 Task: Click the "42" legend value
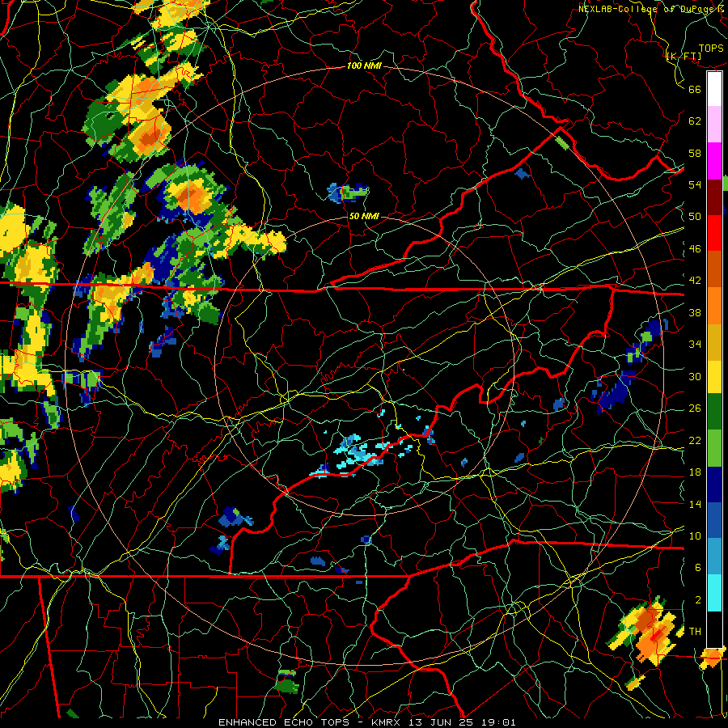695,281
